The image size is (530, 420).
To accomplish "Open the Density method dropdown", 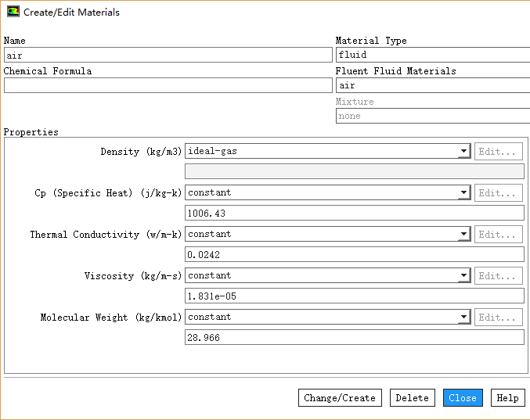I will (x=463, y=152).
